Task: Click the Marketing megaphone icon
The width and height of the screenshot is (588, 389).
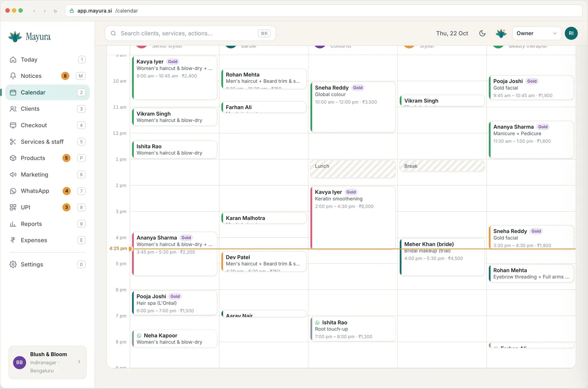Action: tap(13, 175)
